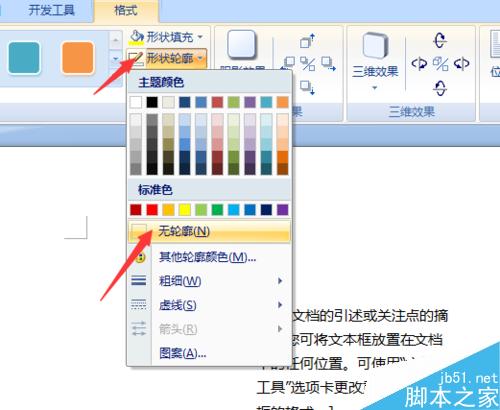Pick dark blue theme color swatch

coord(185,102)
